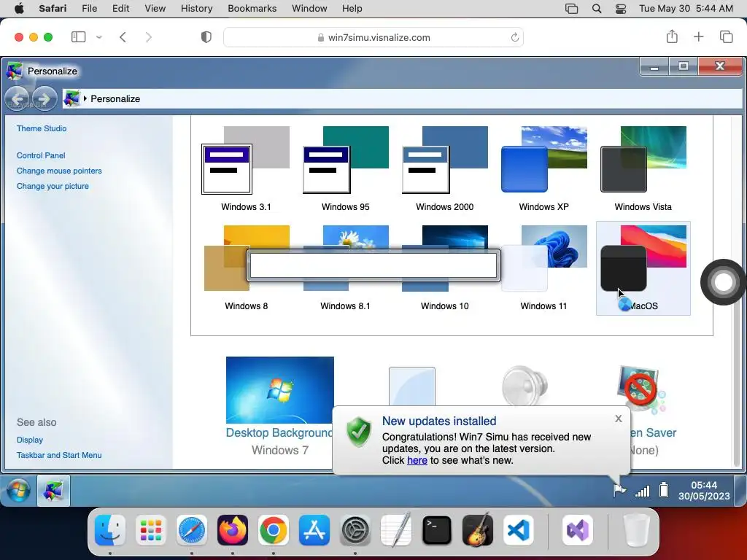Expand sidebar tab group dropdown
Image resolution: width=747 pixels, height=560 pixels.
pos(99,36)
